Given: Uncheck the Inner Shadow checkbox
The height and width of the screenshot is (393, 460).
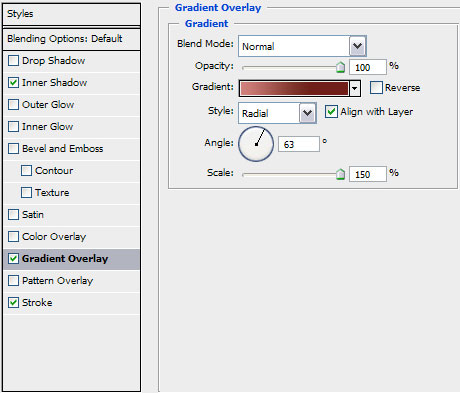Looking at the screenshot, I should tap(13, 83).
